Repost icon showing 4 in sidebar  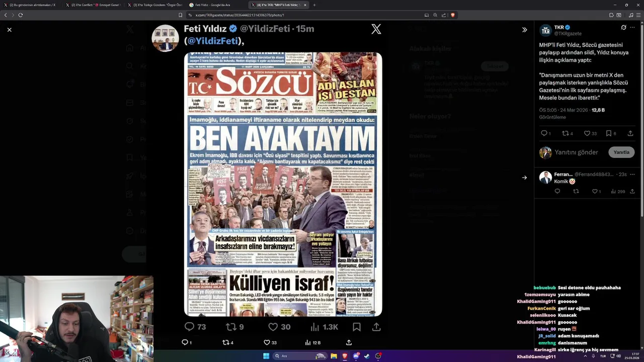click(568, 133)
